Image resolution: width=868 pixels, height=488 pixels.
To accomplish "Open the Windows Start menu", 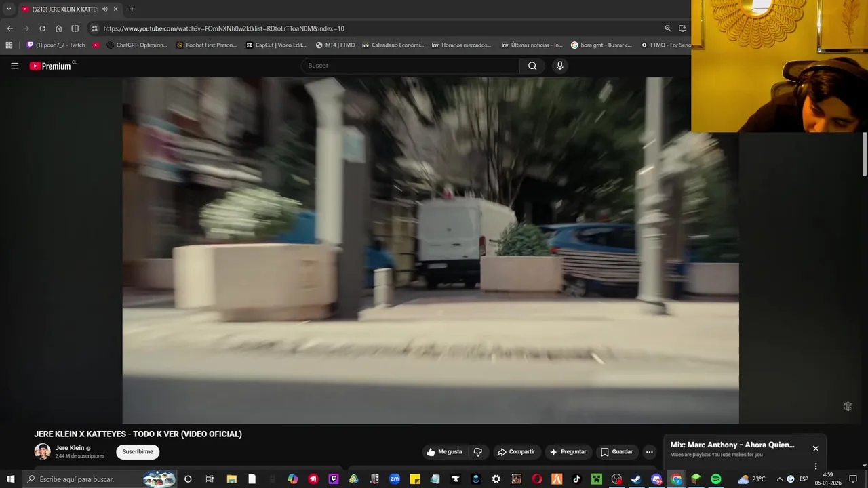I will click(10, 479).
